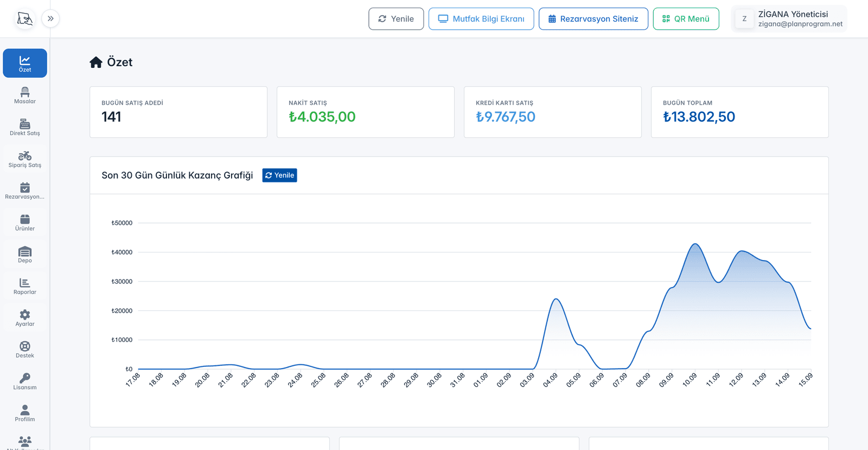
Task: Open the Özet summary sidebar item
Action: (25, 63)
